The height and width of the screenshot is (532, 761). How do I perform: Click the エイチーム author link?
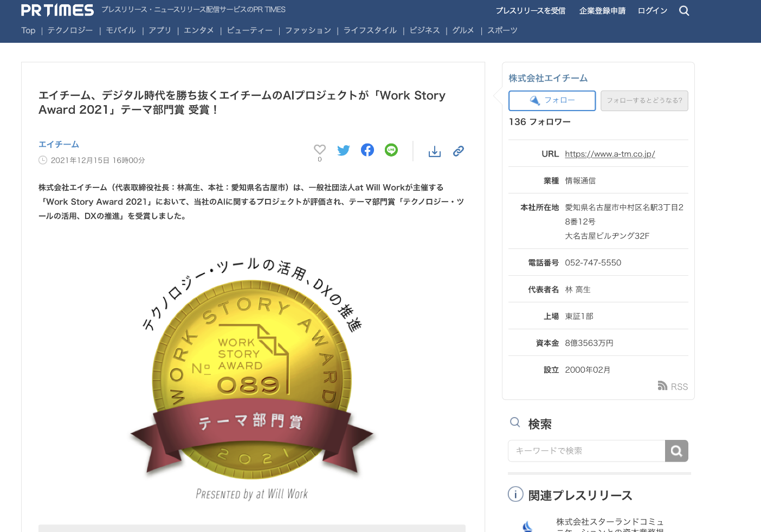[59, 144]
